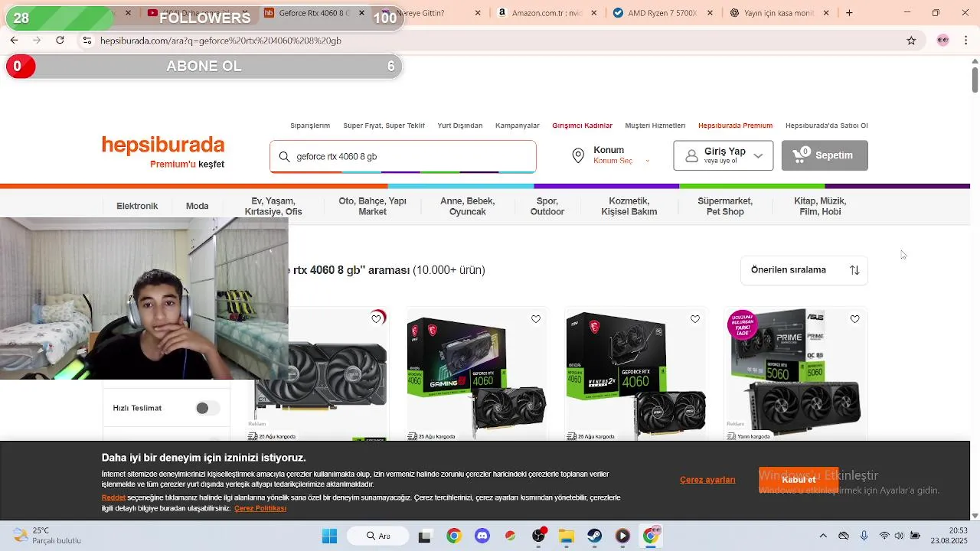Image resolution: width=980 pixels, height=551 pixels.
Task: Open the Yurt Dışından link
Action: 460,126
